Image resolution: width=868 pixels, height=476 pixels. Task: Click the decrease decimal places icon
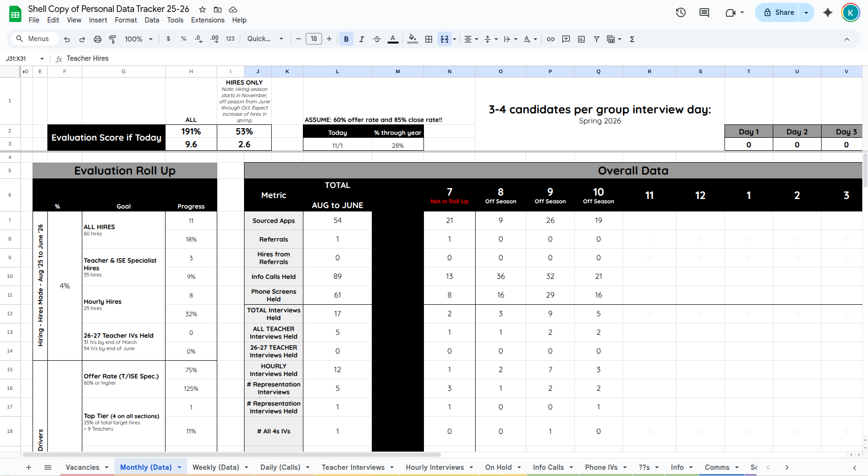tap(199, 39)
